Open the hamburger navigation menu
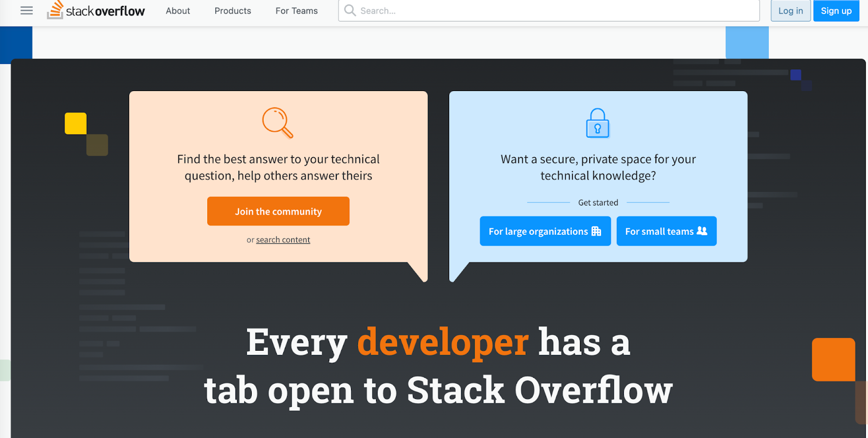Screen dimensions: 868x438 point(27,10)
